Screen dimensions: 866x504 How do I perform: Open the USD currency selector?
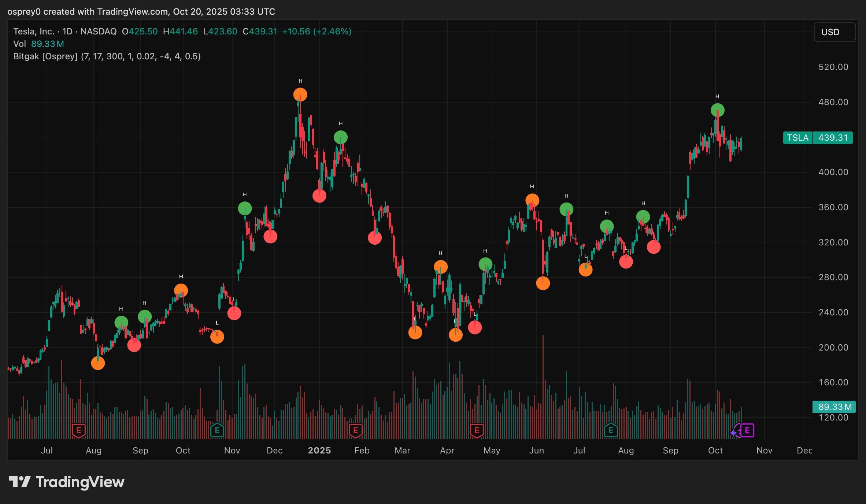pos(835,32)
